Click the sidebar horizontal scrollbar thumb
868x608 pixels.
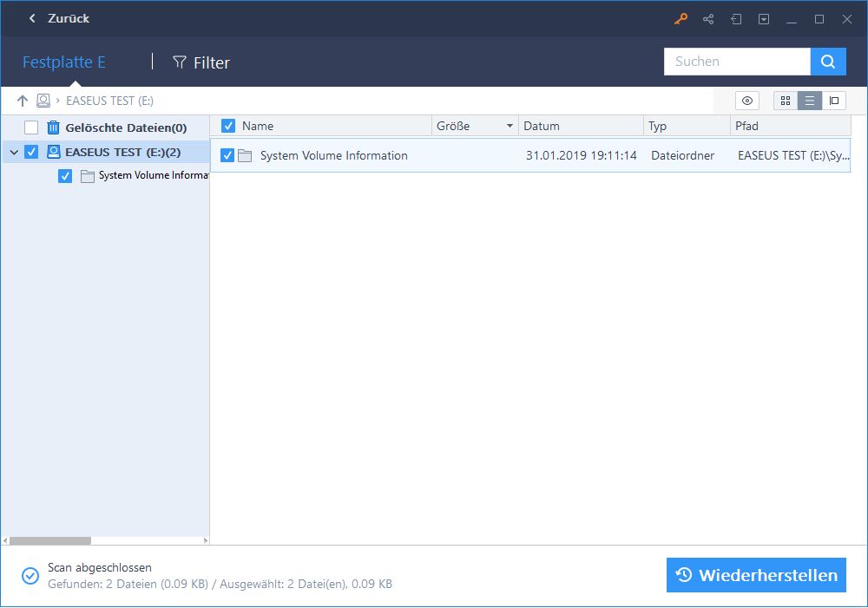[x=50, y=540]
